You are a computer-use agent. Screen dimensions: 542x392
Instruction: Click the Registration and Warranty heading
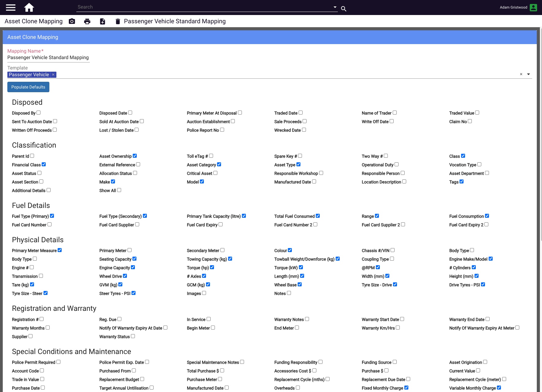54,308
